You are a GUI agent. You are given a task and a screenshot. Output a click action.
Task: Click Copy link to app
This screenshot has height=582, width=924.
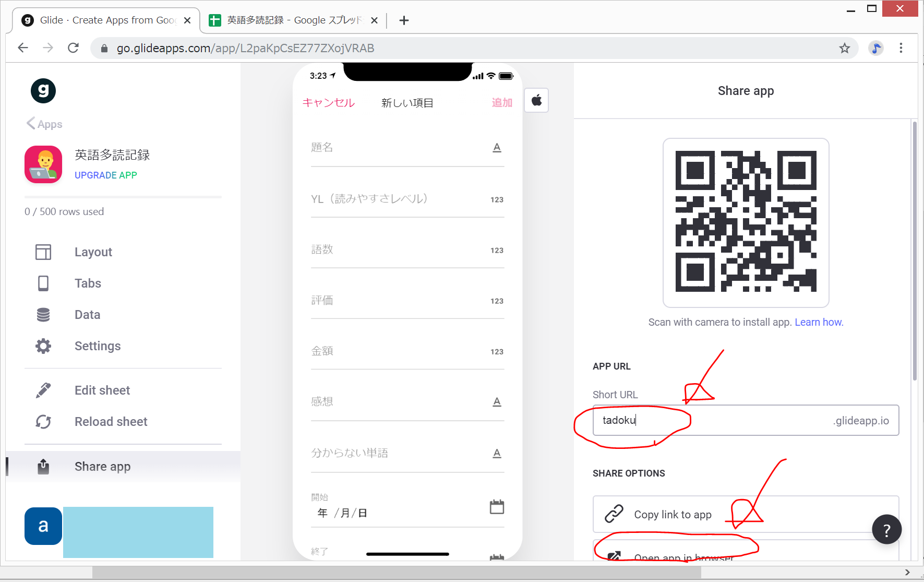[746, 514]
